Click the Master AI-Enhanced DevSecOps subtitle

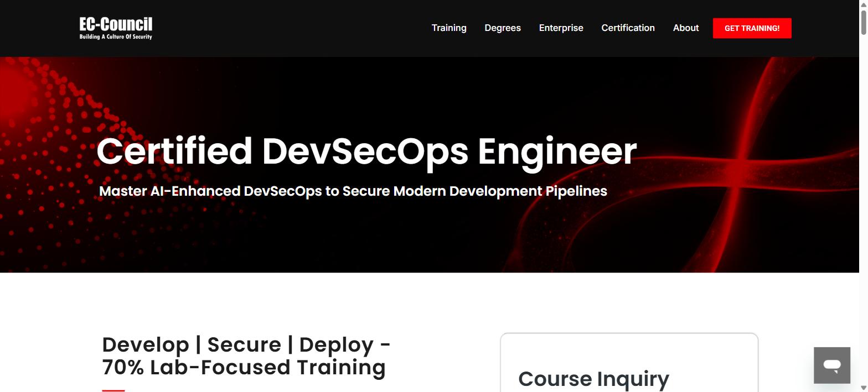353,191
